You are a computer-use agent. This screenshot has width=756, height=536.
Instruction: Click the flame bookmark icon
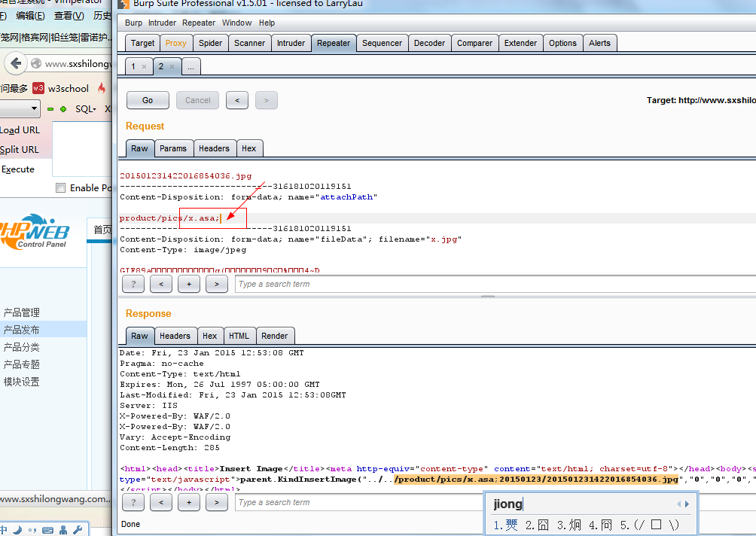coord(101,88)
